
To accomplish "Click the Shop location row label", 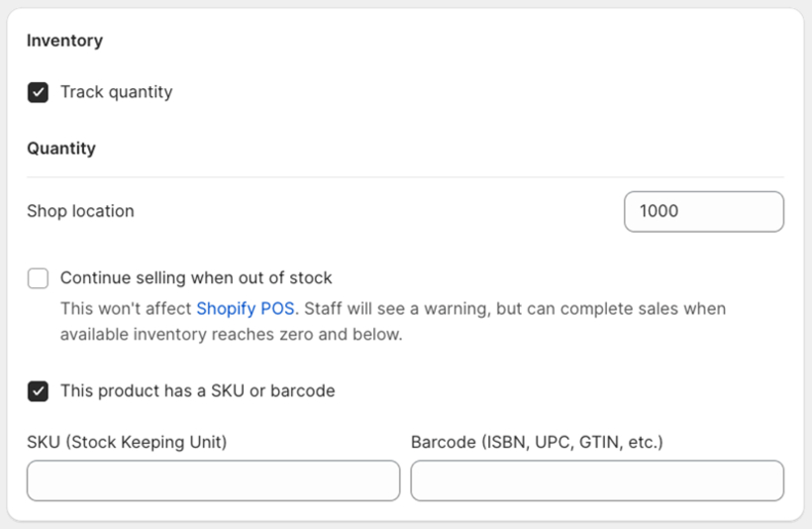I will (80, 211).
